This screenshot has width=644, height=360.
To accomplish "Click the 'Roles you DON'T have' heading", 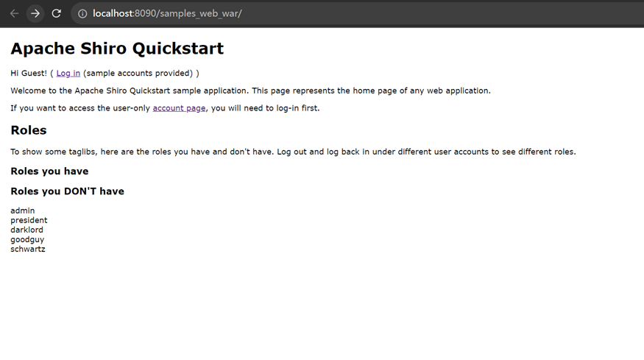I will [68, 191].
